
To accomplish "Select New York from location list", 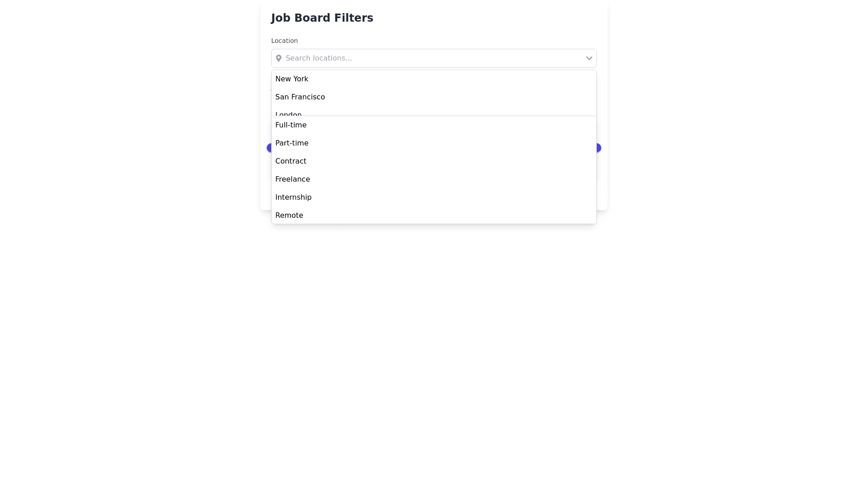I will pyautogui.click(x=292, y=79).
